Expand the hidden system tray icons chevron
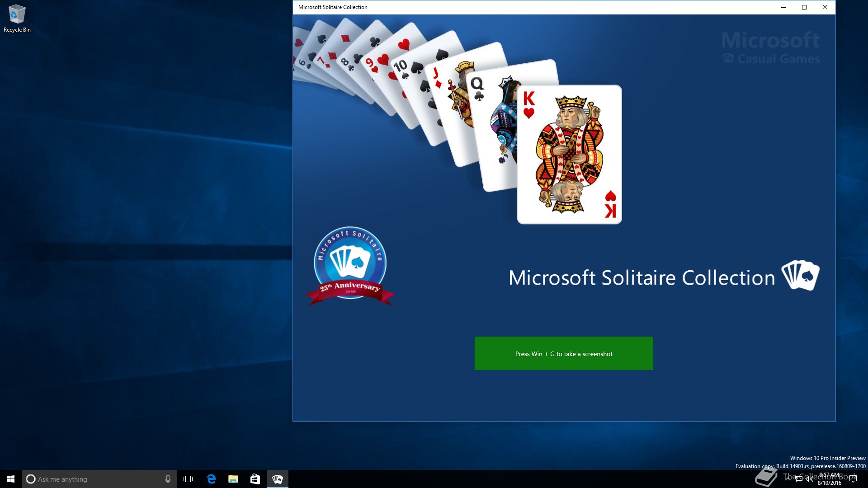 [x=788, y=479]
